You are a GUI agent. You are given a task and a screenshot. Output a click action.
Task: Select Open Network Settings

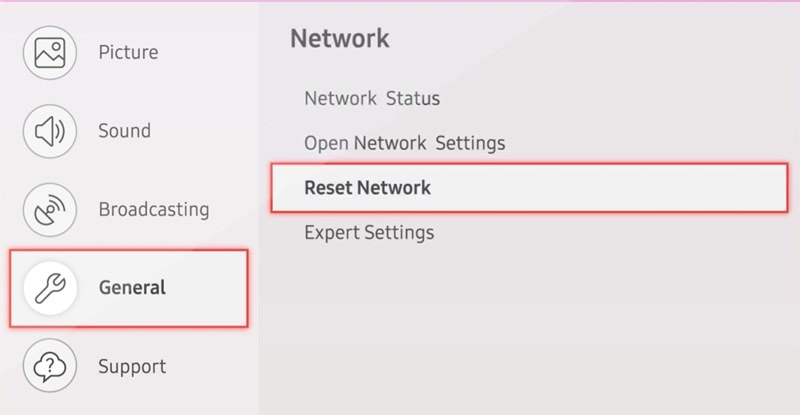pos(405,143)
